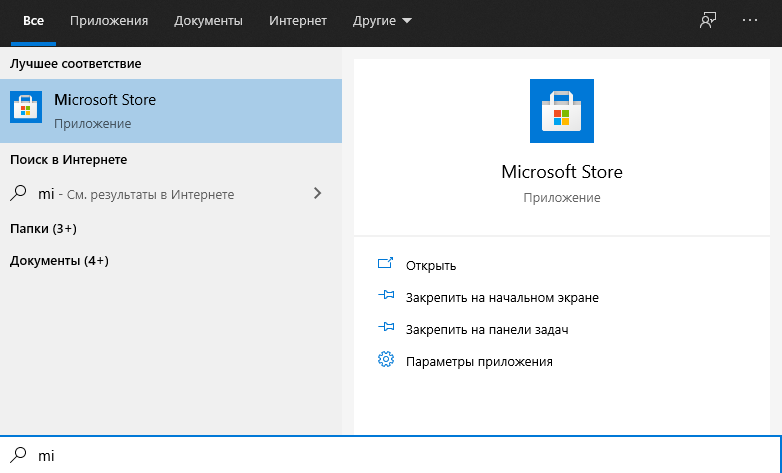Open Параметры приложения
The height and width of the screenshot is (473, 782).
coord(479,361)
